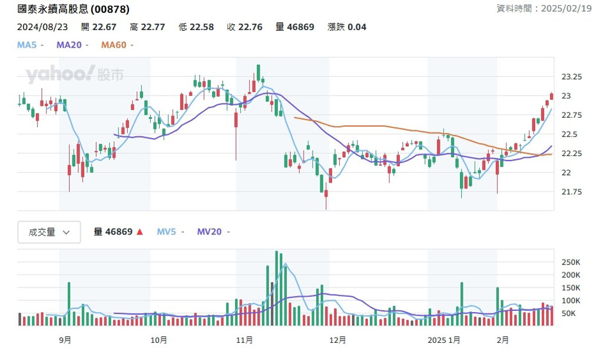
Task: Click the 23.25 price axis label
Action: [572, 77]
